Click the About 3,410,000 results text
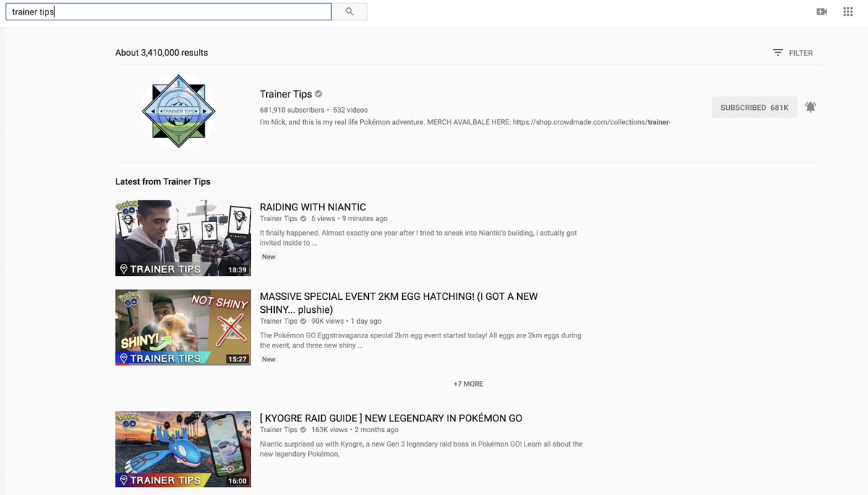The image size is (868, 495). [161, 53]
